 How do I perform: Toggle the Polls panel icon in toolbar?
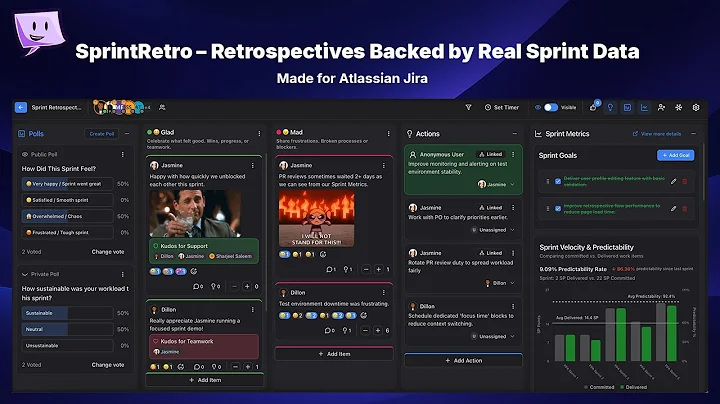click(x=627, y=107)
